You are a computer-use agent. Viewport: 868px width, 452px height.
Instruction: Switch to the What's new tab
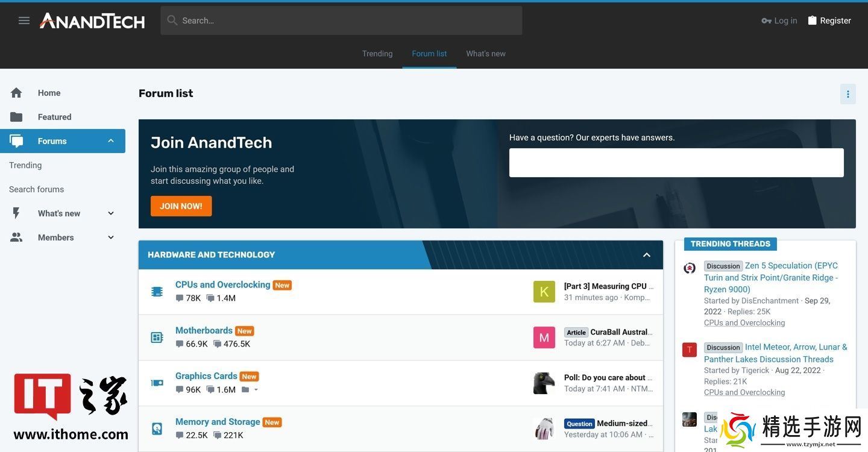coord(485,54)
